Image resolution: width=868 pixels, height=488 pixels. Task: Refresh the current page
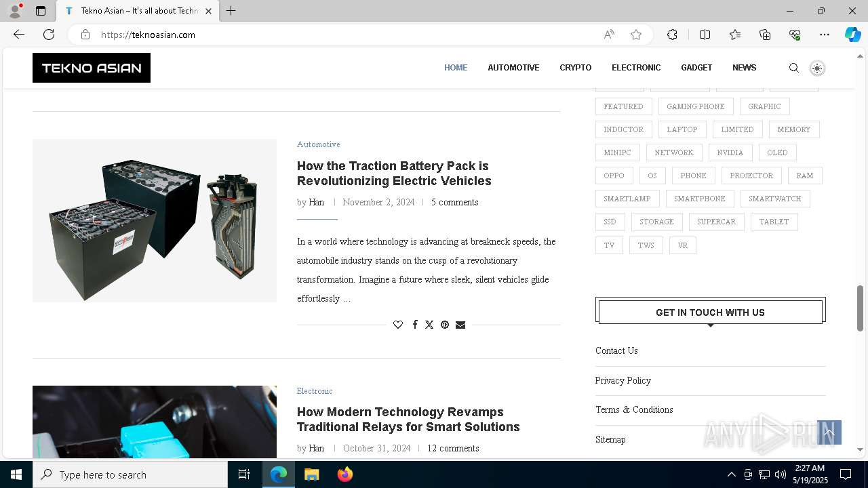49,35
